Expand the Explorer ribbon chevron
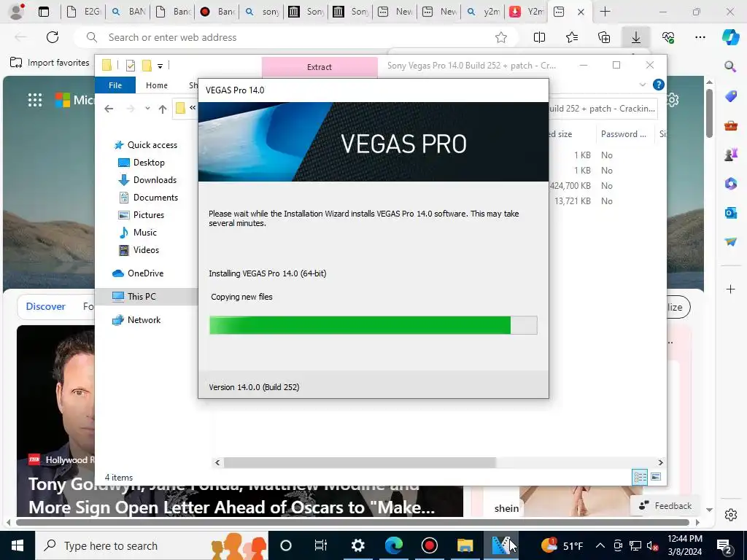 [x=642, y=85]
